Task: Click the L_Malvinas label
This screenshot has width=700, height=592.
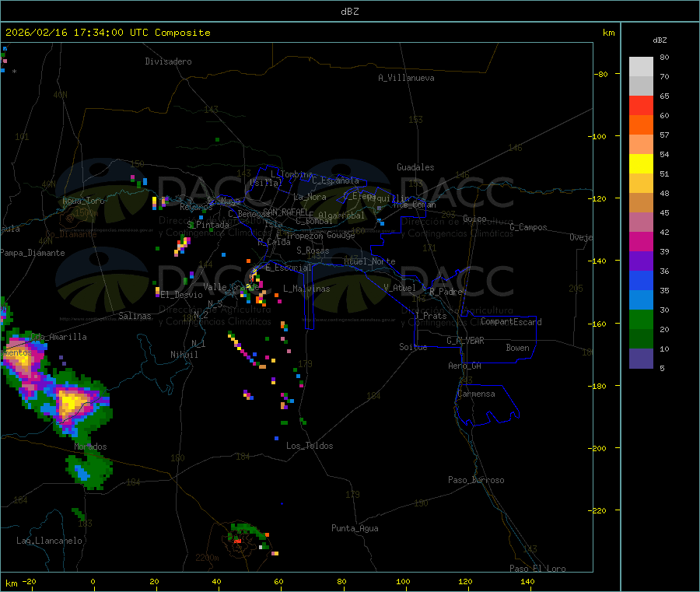Action: pos(306,289)
